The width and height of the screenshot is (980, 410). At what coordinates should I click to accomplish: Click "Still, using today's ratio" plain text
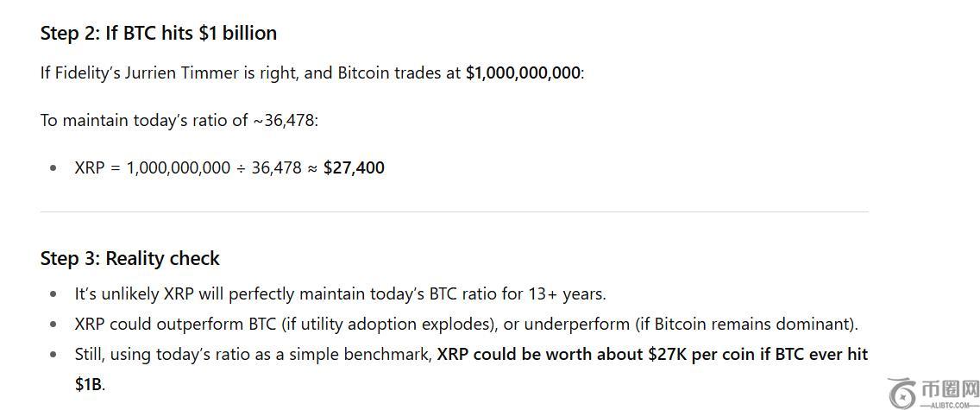[254, 354]
